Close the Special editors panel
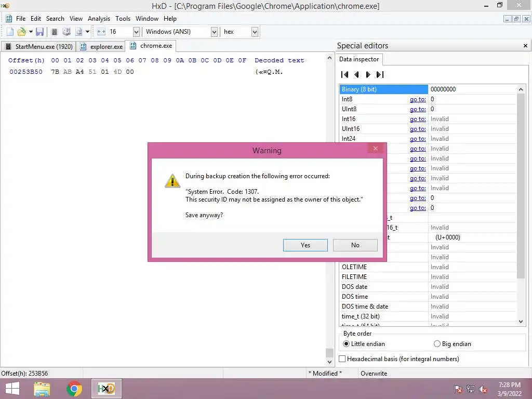The width and height of the screenshot is (532, 399). [525, 46]
